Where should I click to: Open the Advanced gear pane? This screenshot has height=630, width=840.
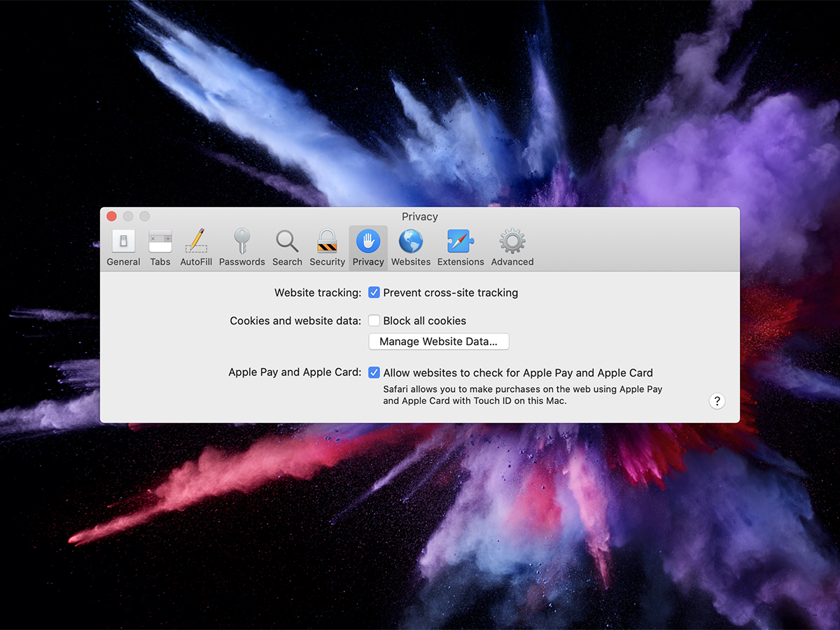point(512,248)
